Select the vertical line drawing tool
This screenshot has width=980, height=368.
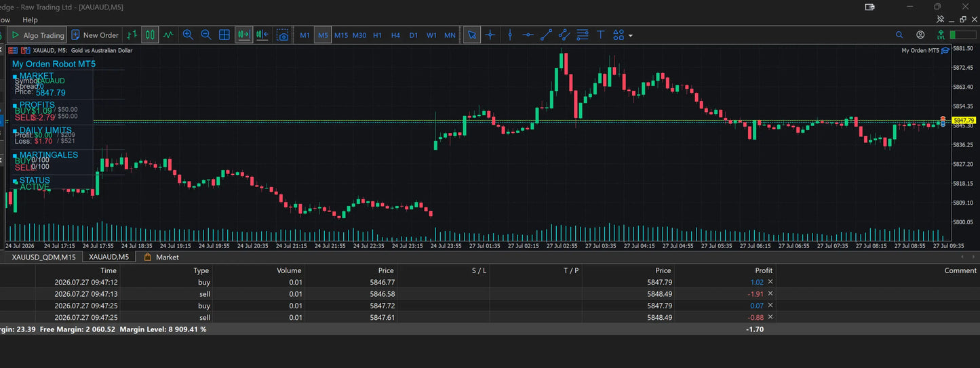(510, 35)
